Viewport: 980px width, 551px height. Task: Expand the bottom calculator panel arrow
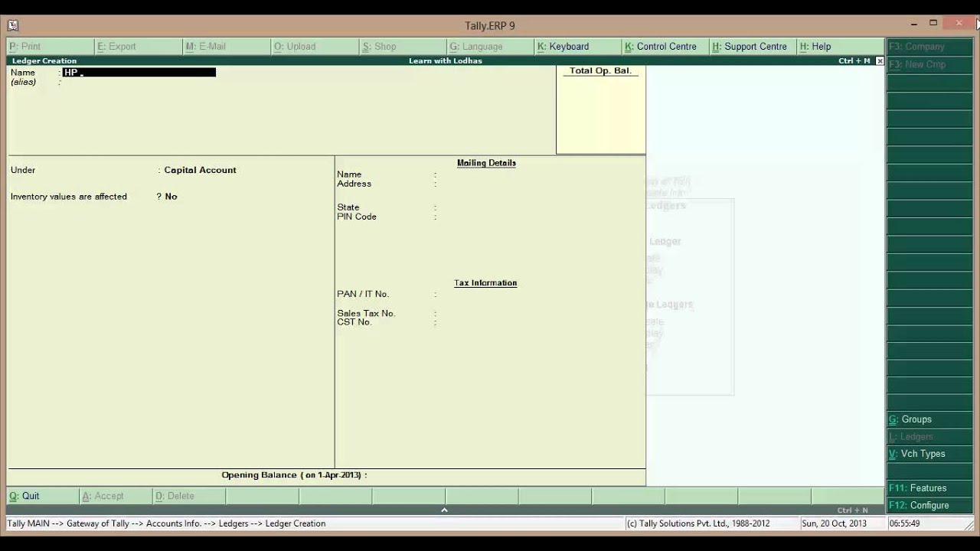[444, 510]
